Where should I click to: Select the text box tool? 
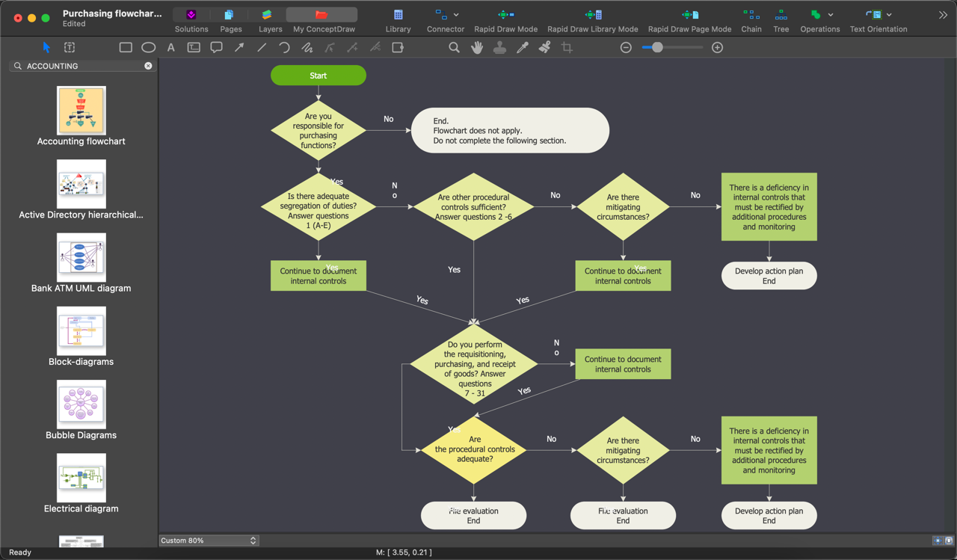[194, 47]
